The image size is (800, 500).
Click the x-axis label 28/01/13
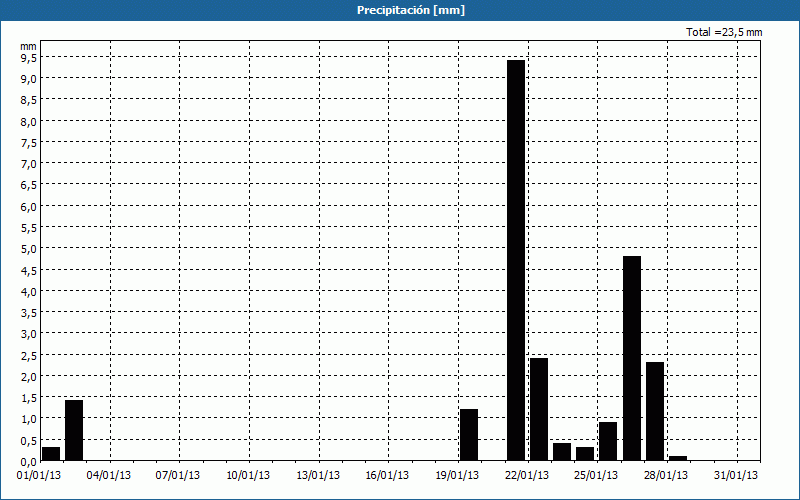coord(666,476)
